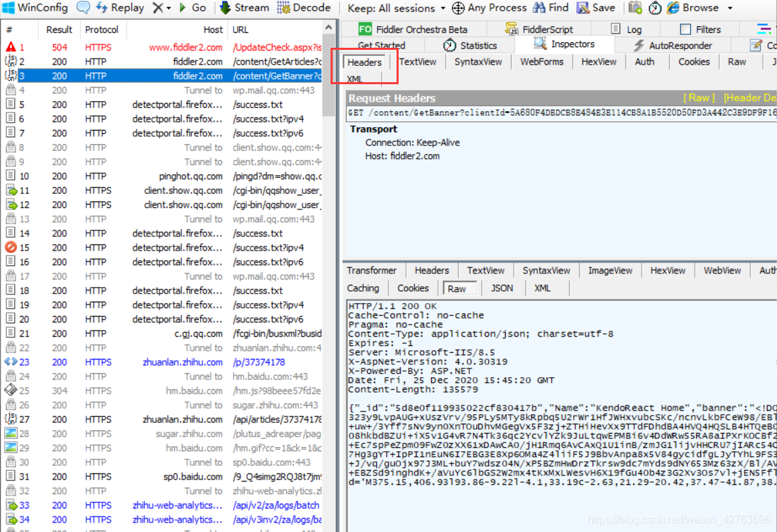Image resolution: width=777 pixels, height=532 pixels.
Task: Open Find sessions binoculars
Action: (551, 7)
